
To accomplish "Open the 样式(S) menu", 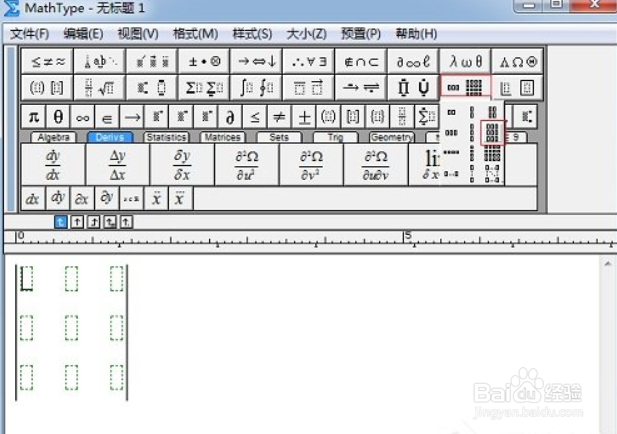I will [252, 34].
